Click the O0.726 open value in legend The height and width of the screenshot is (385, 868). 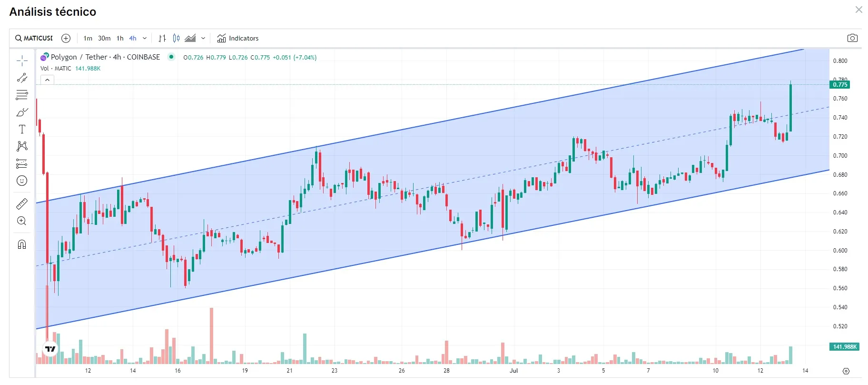pyautogui.click(x=193, y=58)
